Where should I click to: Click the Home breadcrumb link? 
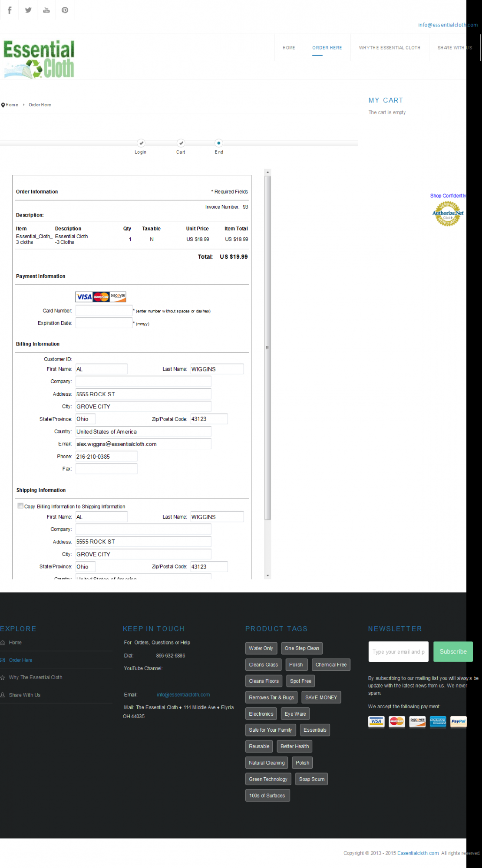click(x=12, y=105)
